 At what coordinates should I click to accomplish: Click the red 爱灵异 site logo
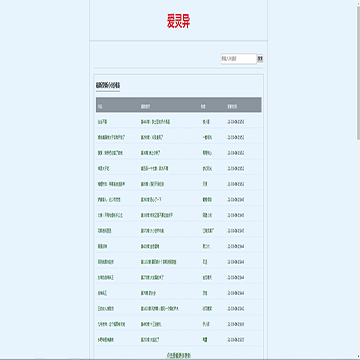click(x=178, y=21)
